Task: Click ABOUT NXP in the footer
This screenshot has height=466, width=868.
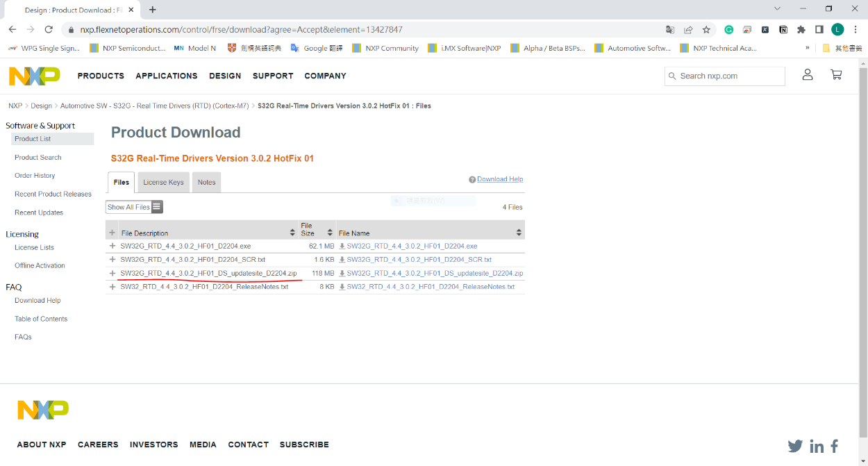Action: pyautogui.click(x=42, y=444)
